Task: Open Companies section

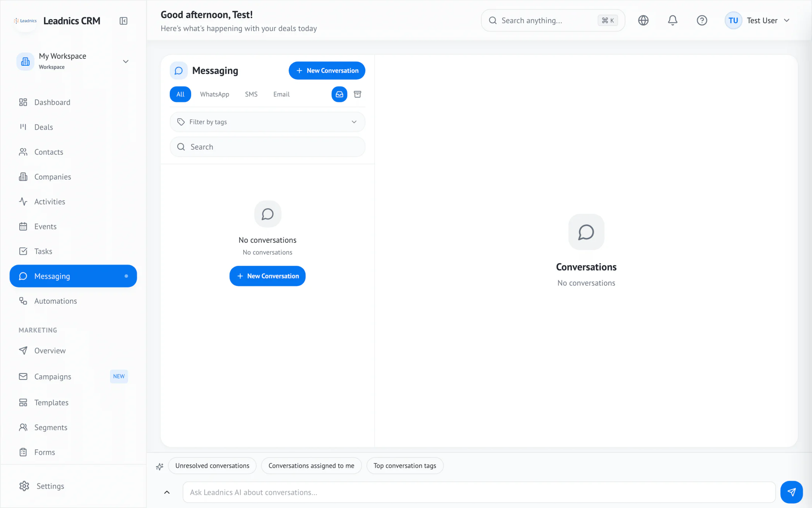Action: [x=73, y=177]
